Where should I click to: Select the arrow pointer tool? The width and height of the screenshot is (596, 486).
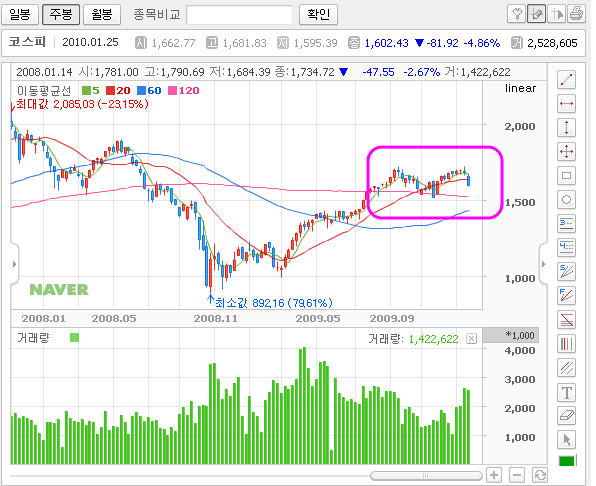pos(566,440)
